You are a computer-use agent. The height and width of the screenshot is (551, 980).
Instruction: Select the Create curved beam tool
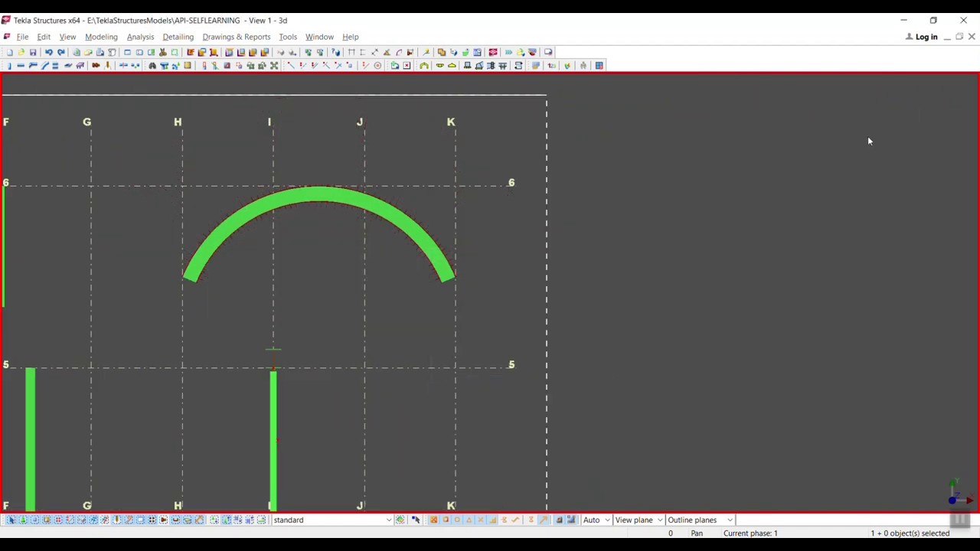pyautogui.click(x=44, y=65)
